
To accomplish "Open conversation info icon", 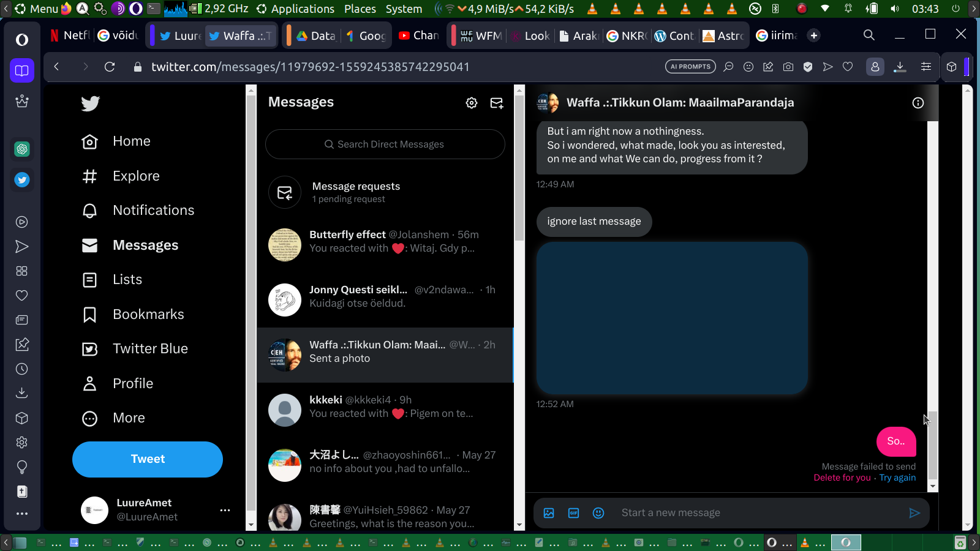I will (918, 103).
